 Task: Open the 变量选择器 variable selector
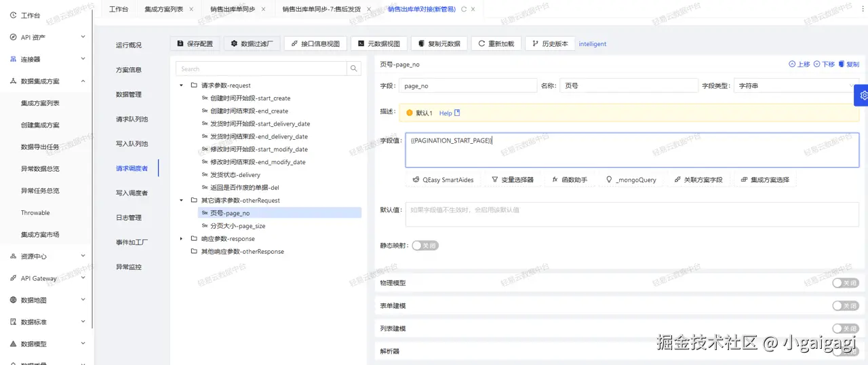pos(513,180)
